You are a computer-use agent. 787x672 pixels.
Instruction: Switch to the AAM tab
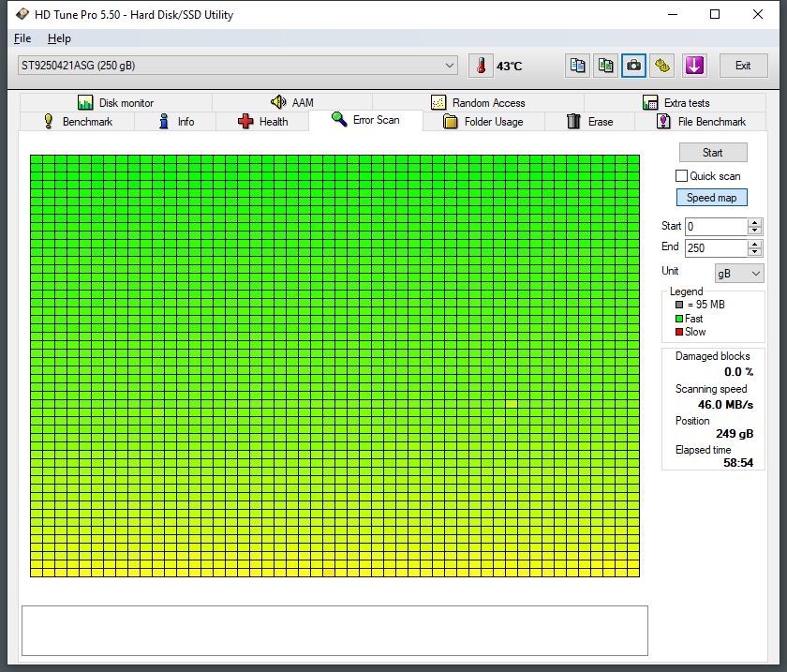pos(292,102)
